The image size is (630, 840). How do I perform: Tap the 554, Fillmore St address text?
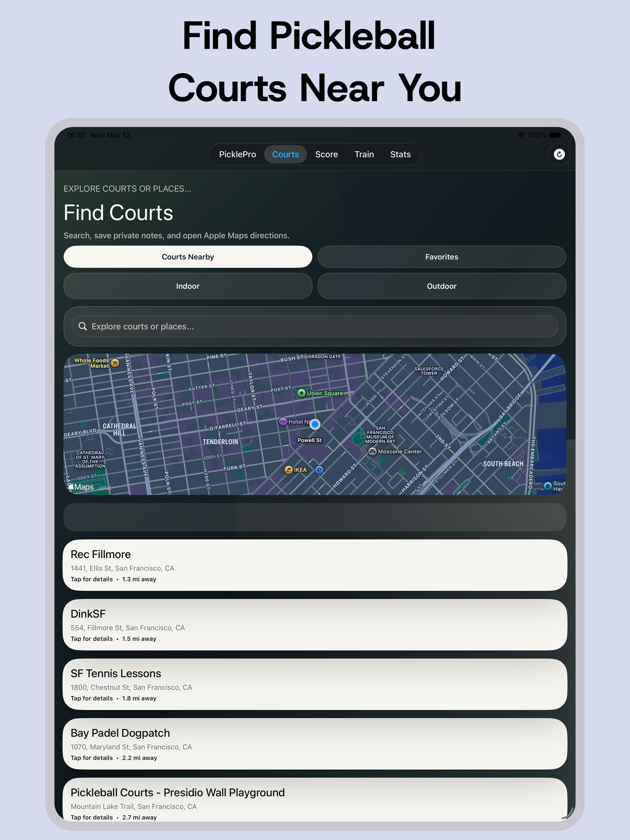pos(128,628)
